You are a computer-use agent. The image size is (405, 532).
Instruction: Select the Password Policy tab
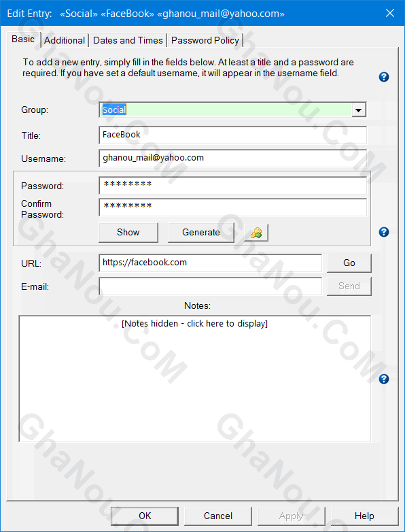pos(205,40)
